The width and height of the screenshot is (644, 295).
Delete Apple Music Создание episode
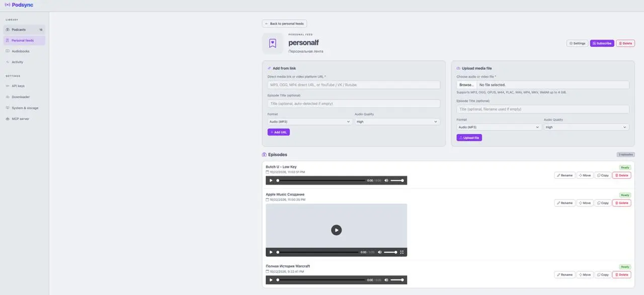621,203
